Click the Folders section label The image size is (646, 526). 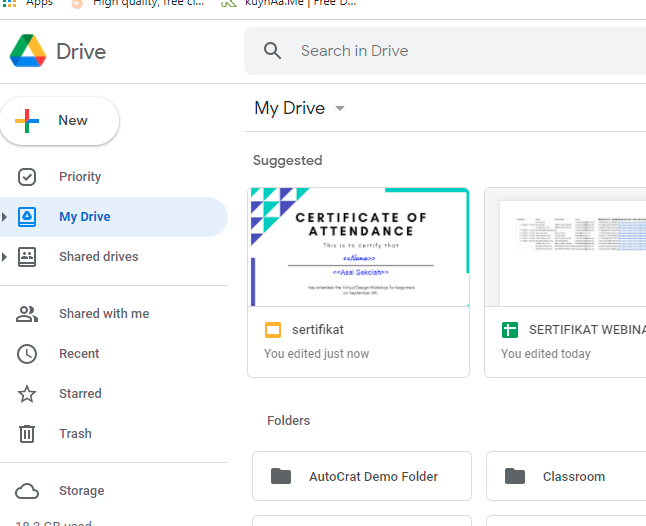tap(288, 421)
